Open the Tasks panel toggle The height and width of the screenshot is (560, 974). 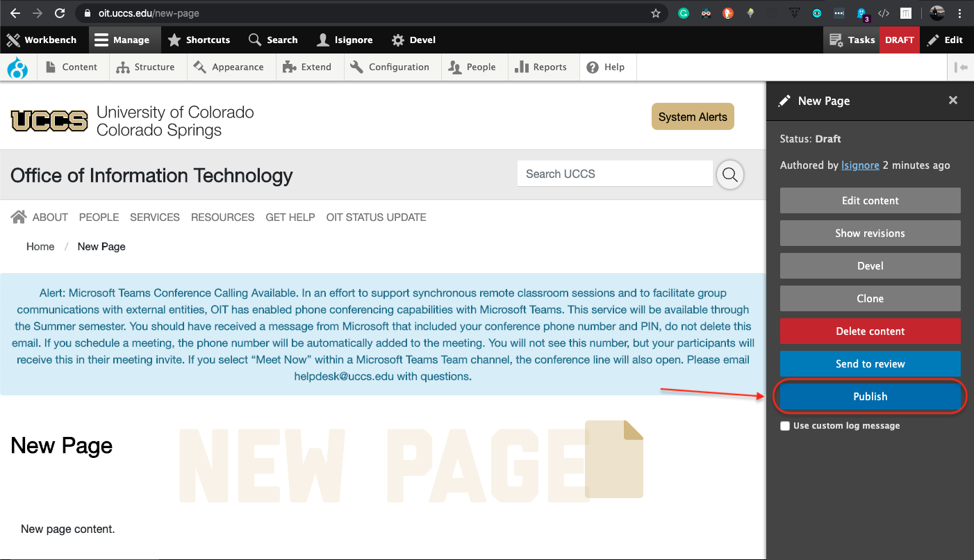[x=852, y=40]
